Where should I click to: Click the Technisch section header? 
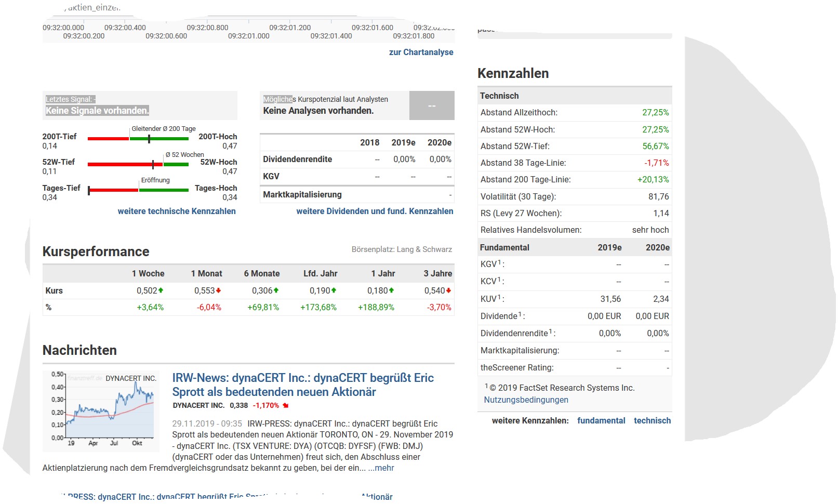(499, 96)
